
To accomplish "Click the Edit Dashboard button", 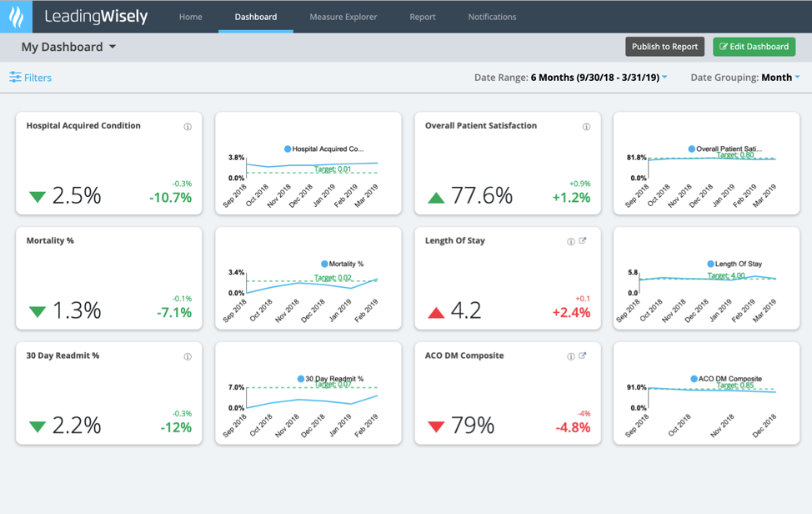I will [x=754, y=47].
